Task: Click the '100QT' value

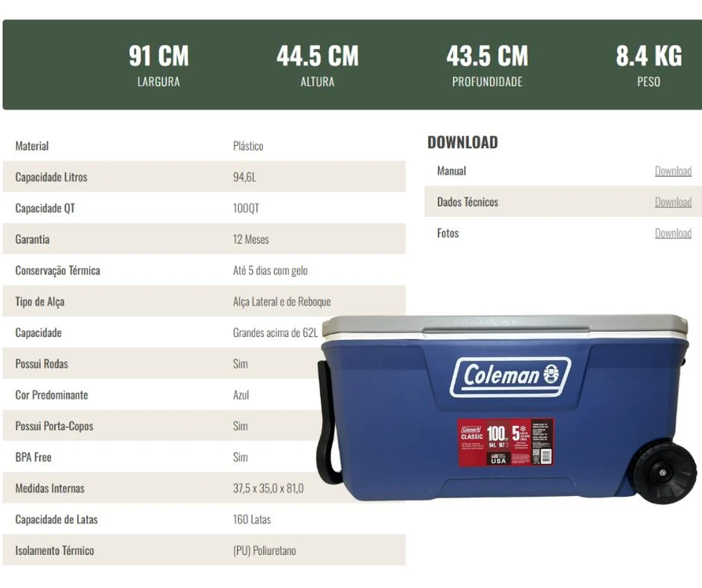Action: click(x=246, y=208)
